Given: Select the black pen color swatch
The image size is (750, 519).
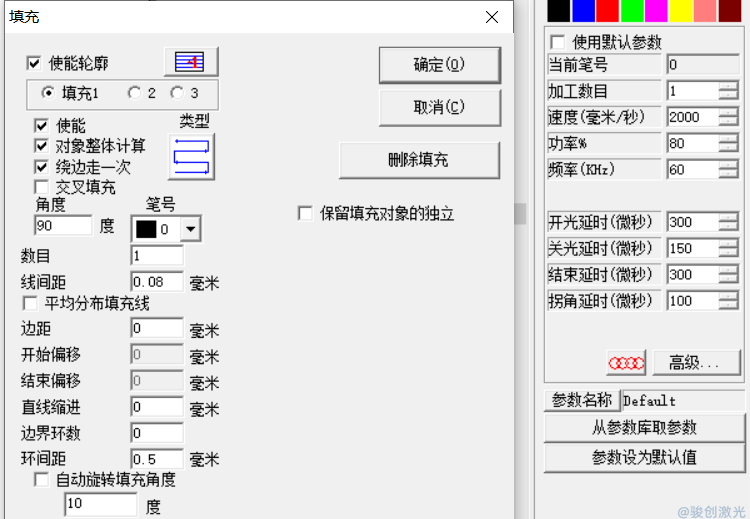Looking at the screenshot, I should pyautogui.click(x=559, y=11).
